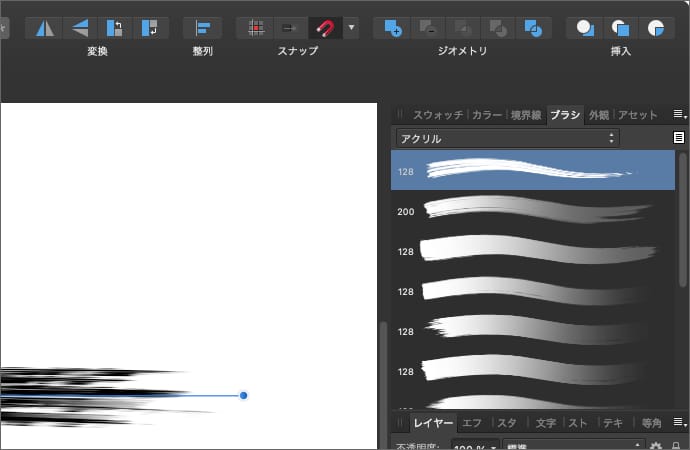Open the snapping options dropdown arrow
The image size is (690, 450).
(x=351, y=28)
